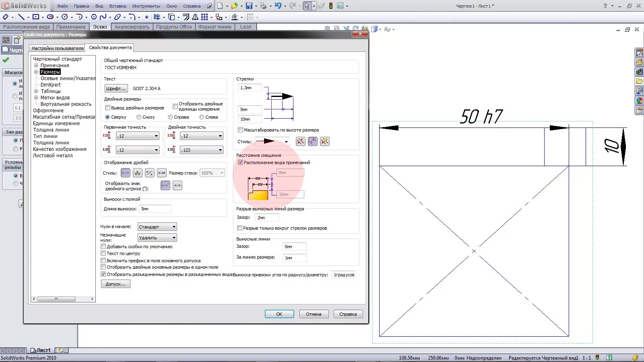The image size is (644, 362).
Task: Click the first arrow placement icon beside Стиль
Action: click(x=301, y=141)
